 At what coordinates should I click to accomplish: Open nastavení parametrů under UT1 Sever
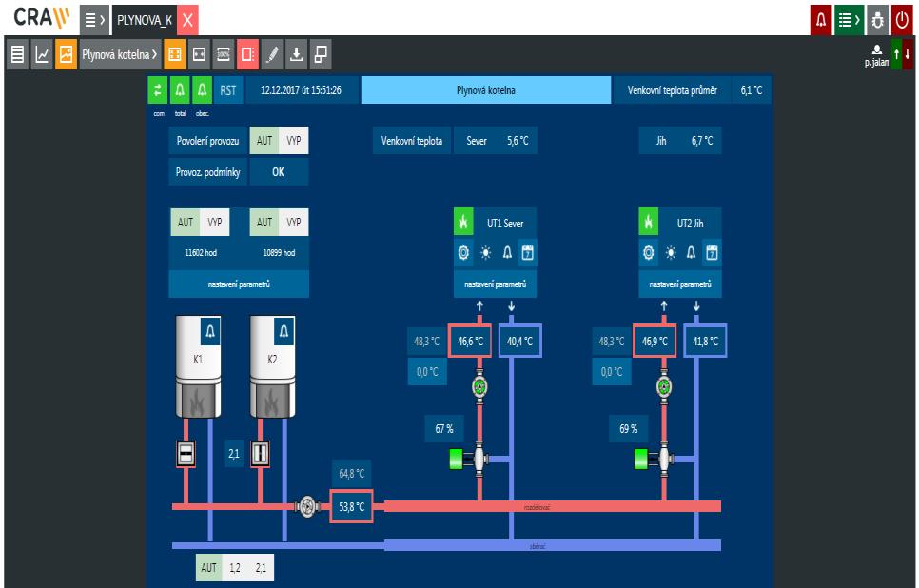coord(496,284)
